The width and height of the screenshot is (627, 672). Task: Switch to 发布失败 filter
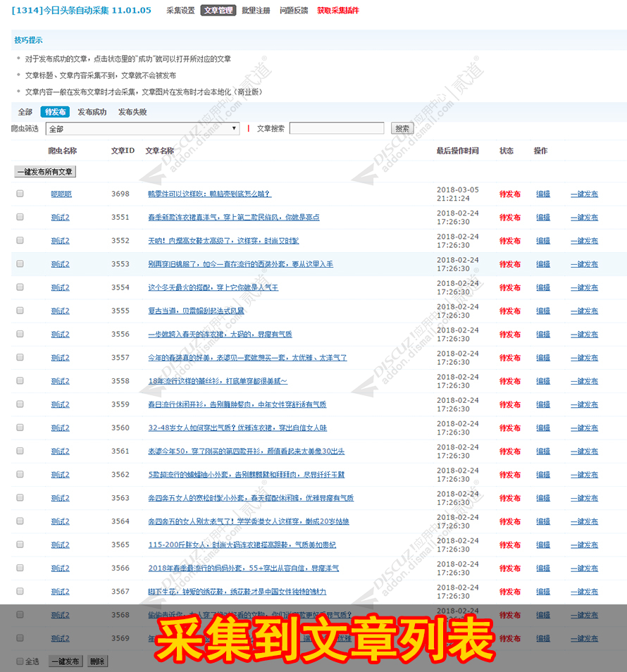(132, 112)
